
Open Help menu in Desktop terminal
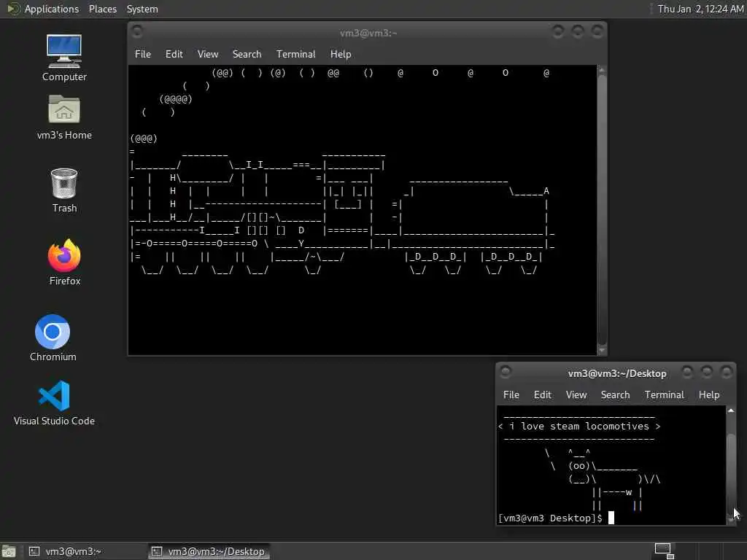pos(709,394)
